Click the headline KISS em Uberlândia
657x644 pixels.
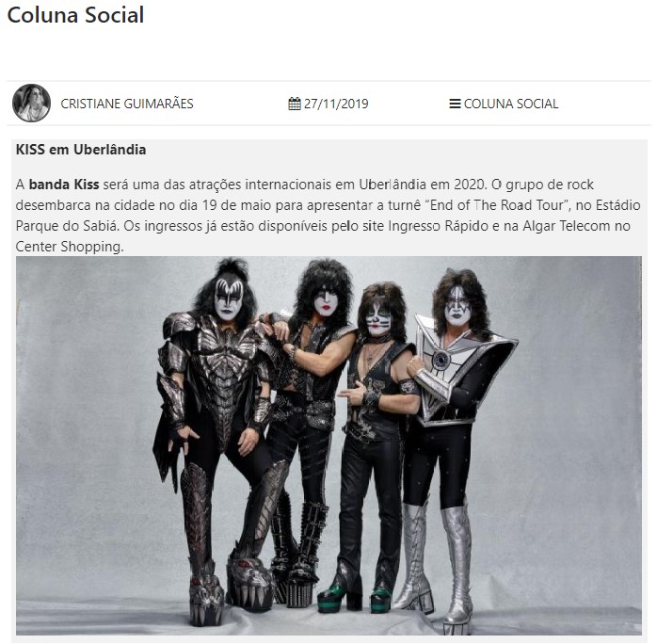click(81, 150)
